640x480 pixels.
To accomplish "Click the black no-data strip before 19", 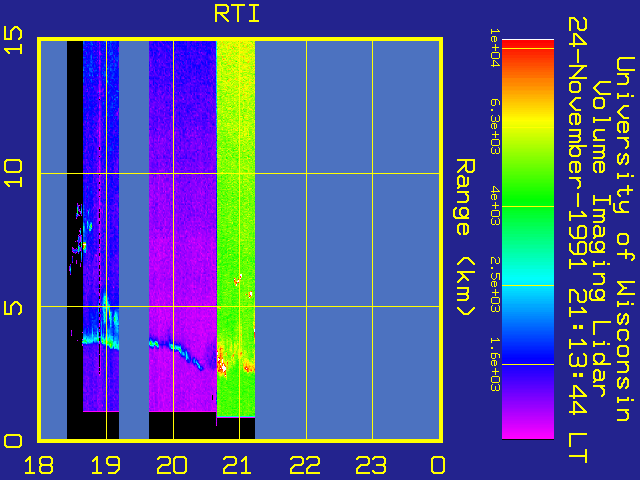I will (75, 240).
